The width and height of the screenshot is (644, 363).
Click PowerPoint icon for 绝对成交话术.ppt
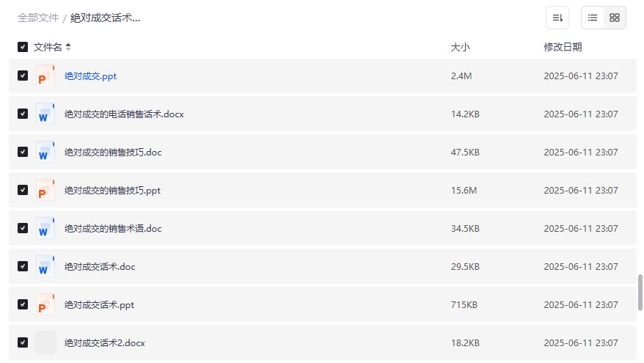[x=45, y=304]
